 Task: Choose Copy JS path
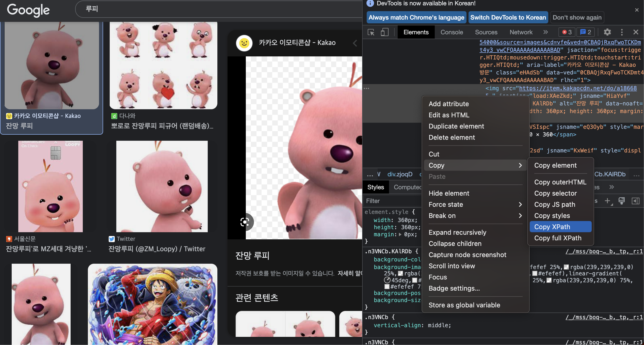560,205
